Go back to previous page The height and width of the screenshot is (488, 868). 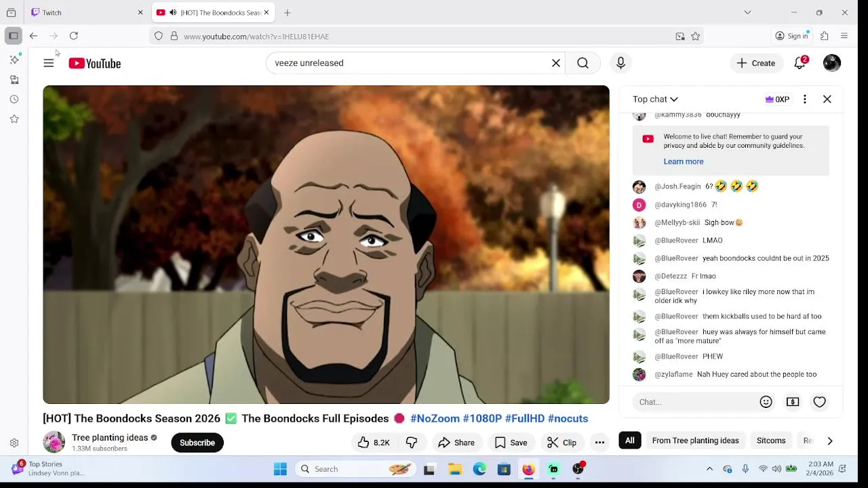(x=33, y=36)
